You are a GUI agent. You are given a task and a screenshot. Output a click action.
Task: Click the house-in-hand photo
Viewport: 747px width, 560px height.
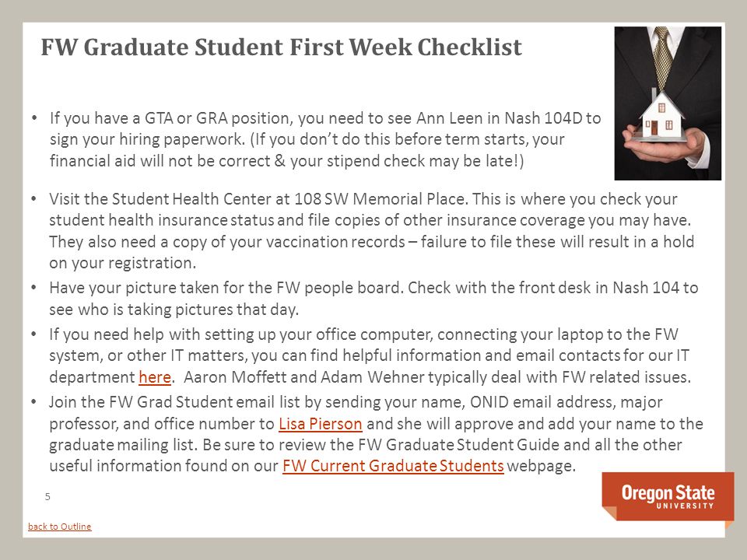tap(668, 103)
